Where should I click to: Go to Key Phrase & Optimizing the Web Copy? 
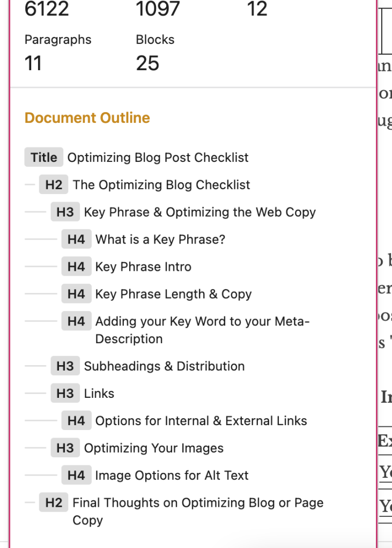[x=199, y=212]
